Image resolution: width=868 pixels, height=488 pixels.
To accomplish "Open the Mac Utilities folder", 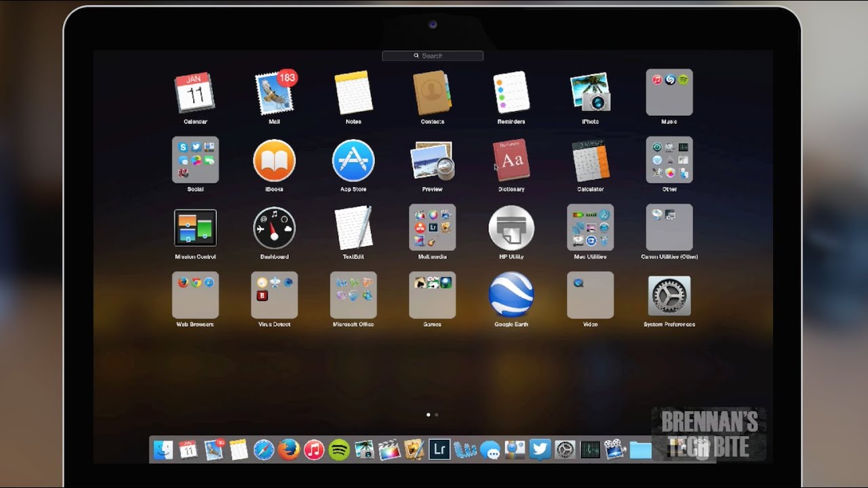I will click(590, 228).
